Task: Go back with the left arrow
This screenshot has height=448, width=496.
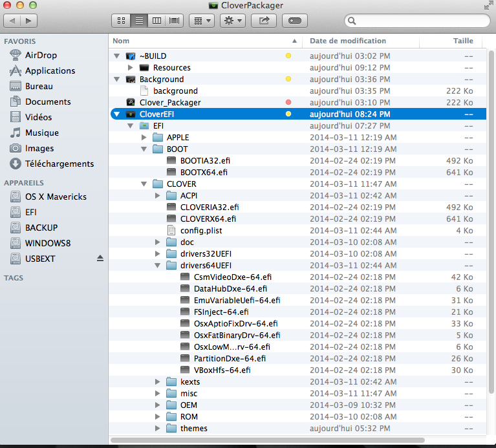Action: click(12, 21)
